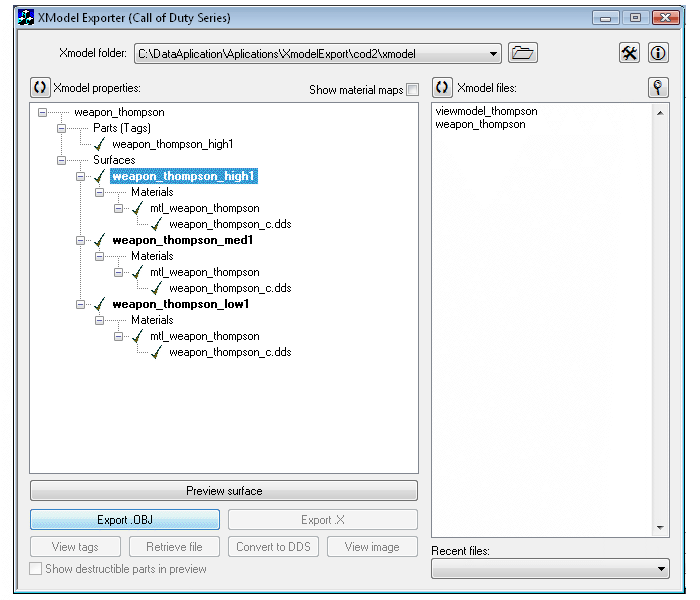Collapse mtl_weapon_thompson under low1 surface
The width and height of the screenshot is (700, 600).
point(118,336)
